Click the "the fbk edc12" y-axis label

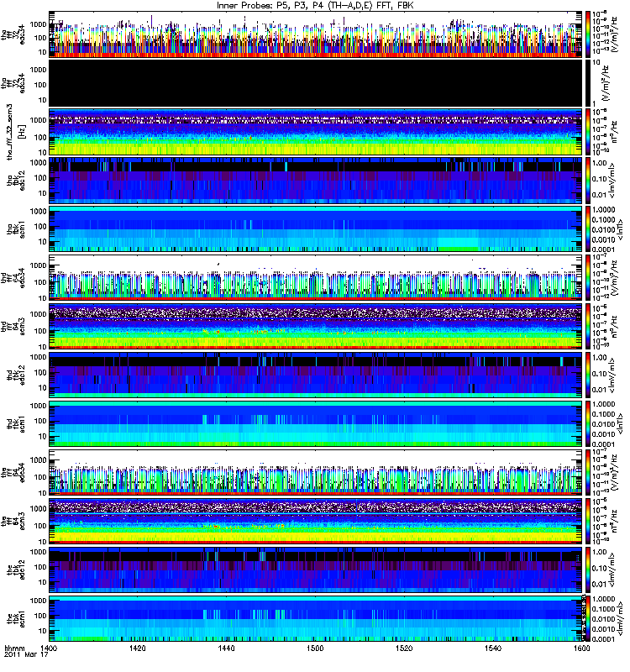[16, 570]
